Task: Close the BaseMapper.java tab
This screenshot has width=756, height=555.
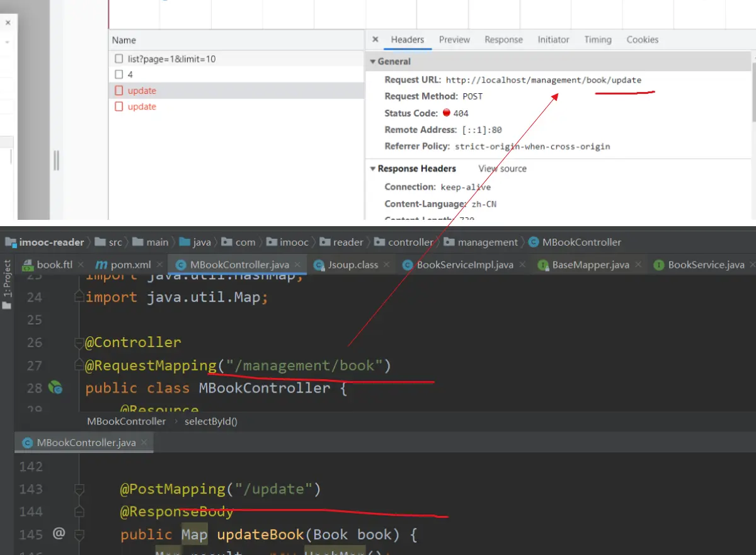Action: pos(638,265)
